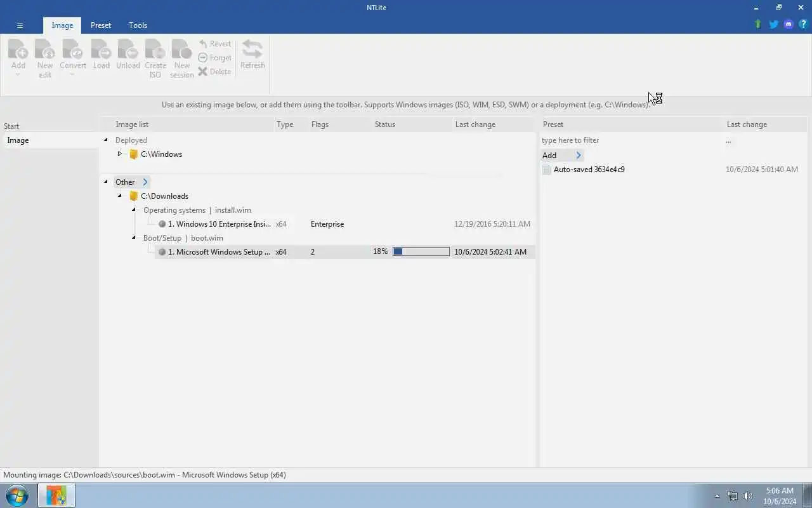Image resolution: width=812 pixels, height=508 pixels.
Task: Click the mounting image status bar text
Action: (x=145, y=475)
